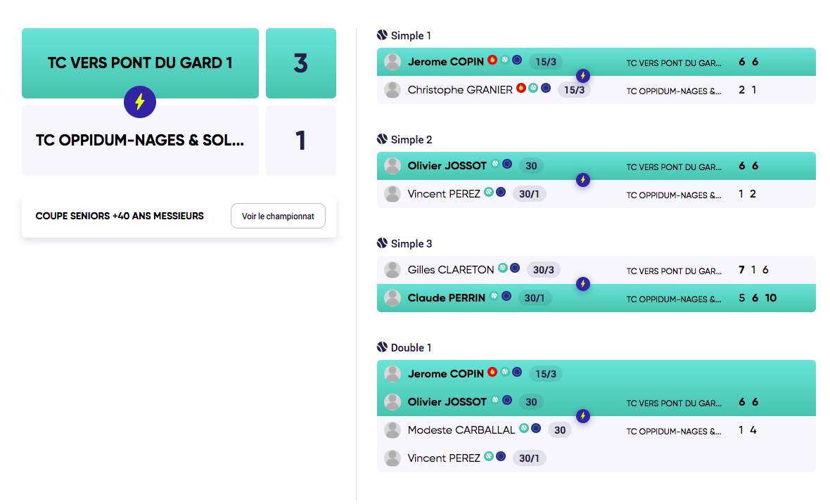Click the tennis ball icon beside Simple 3
The image size is (830, 504).
click(382, 243)
